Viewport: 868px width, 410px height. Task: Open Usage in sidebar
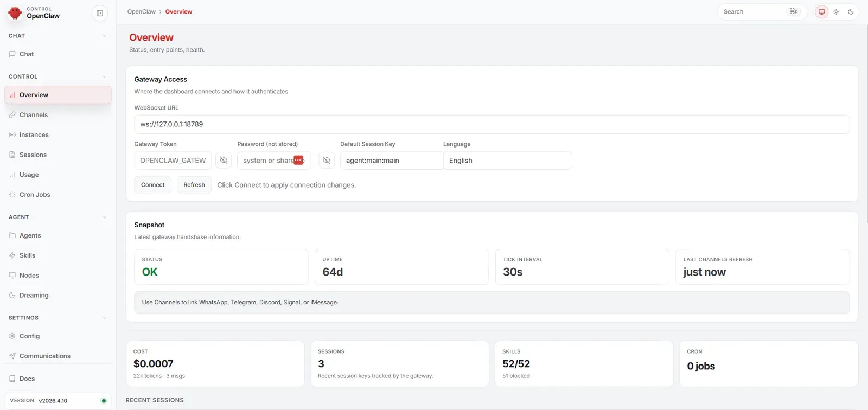(58, 175)
